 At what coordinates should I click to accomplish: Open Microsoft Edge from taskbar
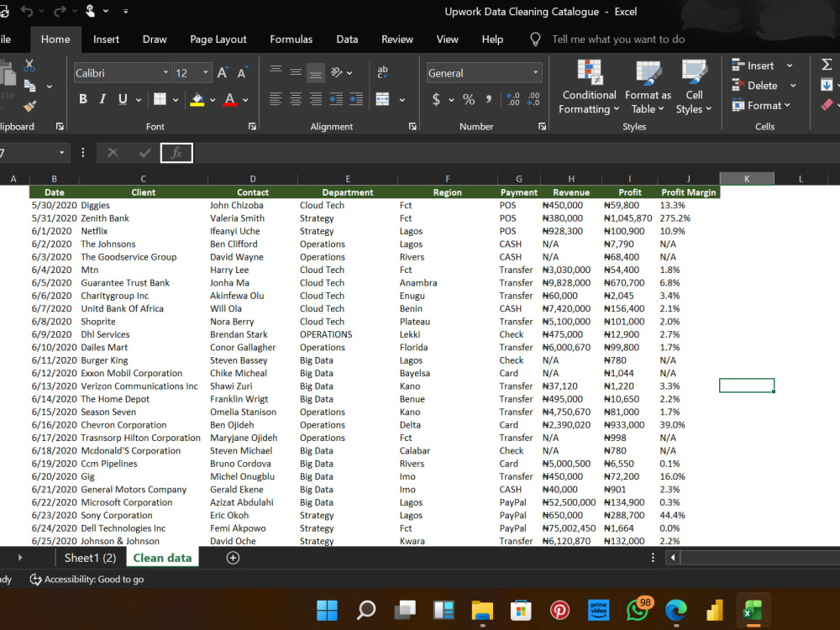tap(676, 610)
